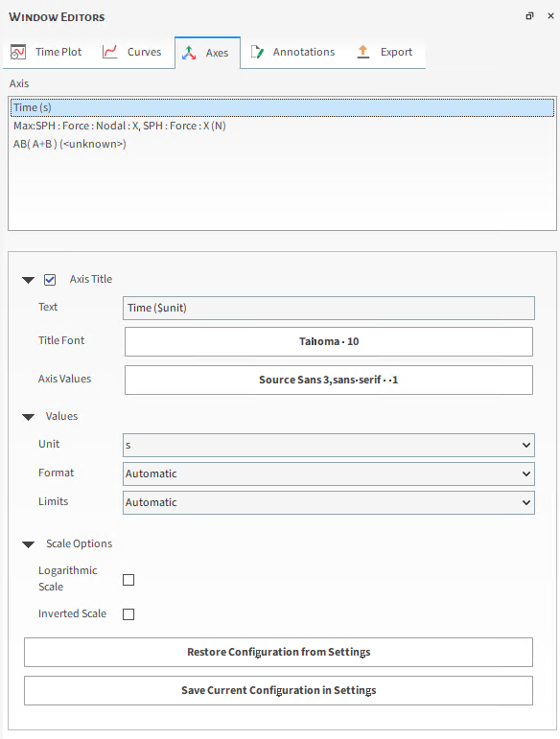The height and width of the screenshot is (739, 560).
Task: Click the Axes tab arrows icon
Action: (x=189, y=53)
